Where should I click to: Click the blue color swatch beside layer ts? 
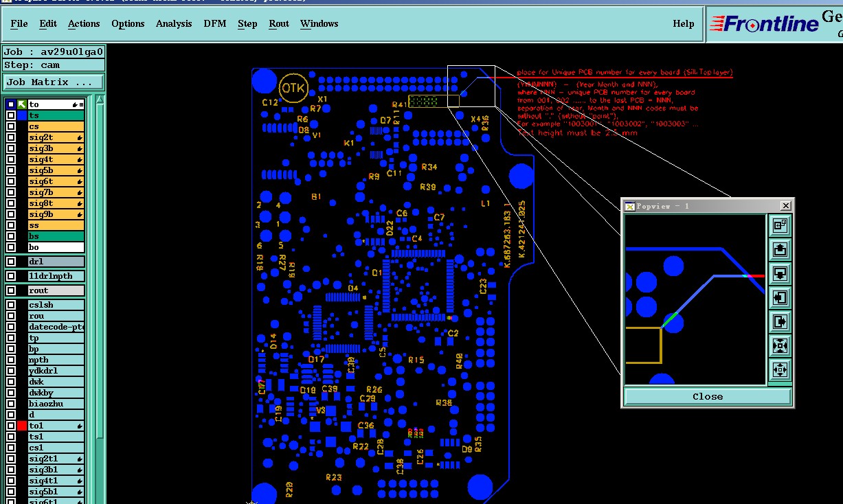(x=22, y=115)
